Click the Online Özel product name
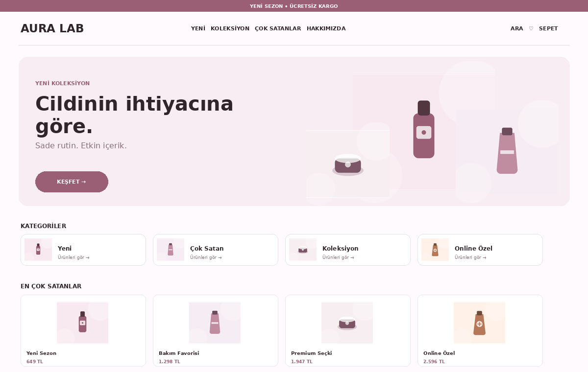The width and height of the screenshot is (588, 372). pyautogui.click(x=439, y=353)
